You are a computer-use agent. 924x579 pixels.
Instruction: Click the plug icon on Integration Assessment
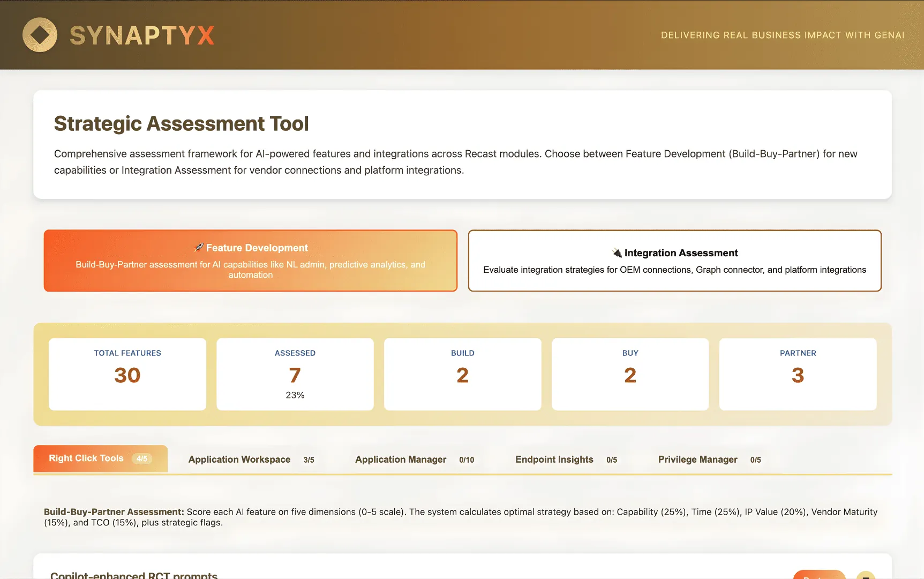[617, 253]
